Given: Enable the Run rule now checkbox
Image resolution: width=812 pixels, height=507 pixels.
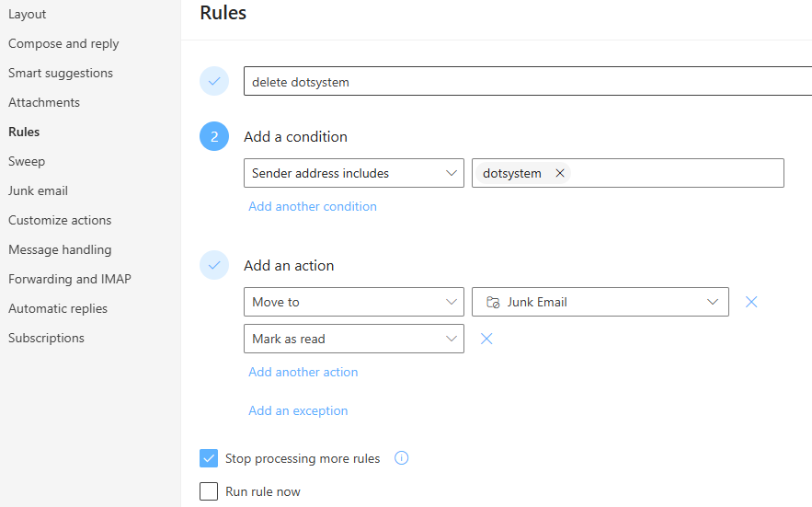Looking at the screenshot, I should tap(209, 491).
